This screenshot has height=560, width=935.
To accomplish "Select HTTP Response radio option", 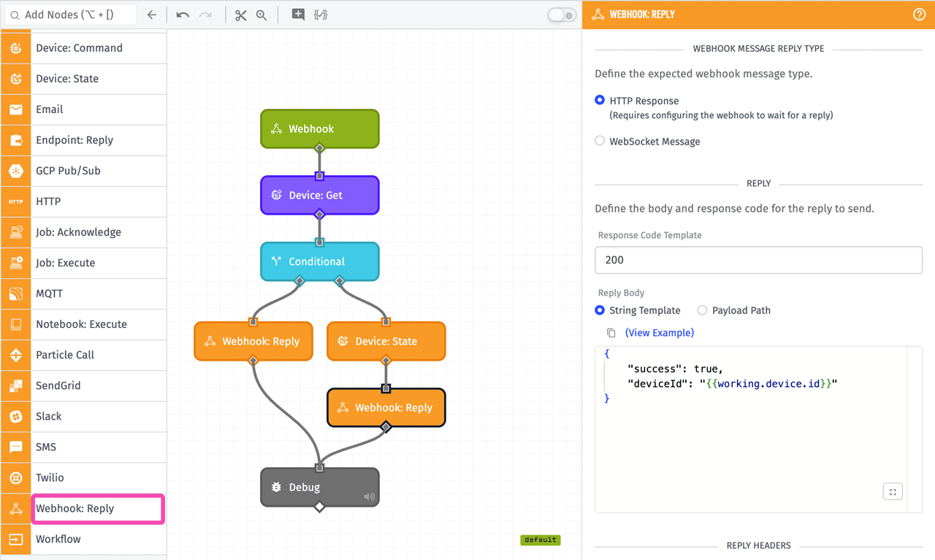I will [600, 100].
